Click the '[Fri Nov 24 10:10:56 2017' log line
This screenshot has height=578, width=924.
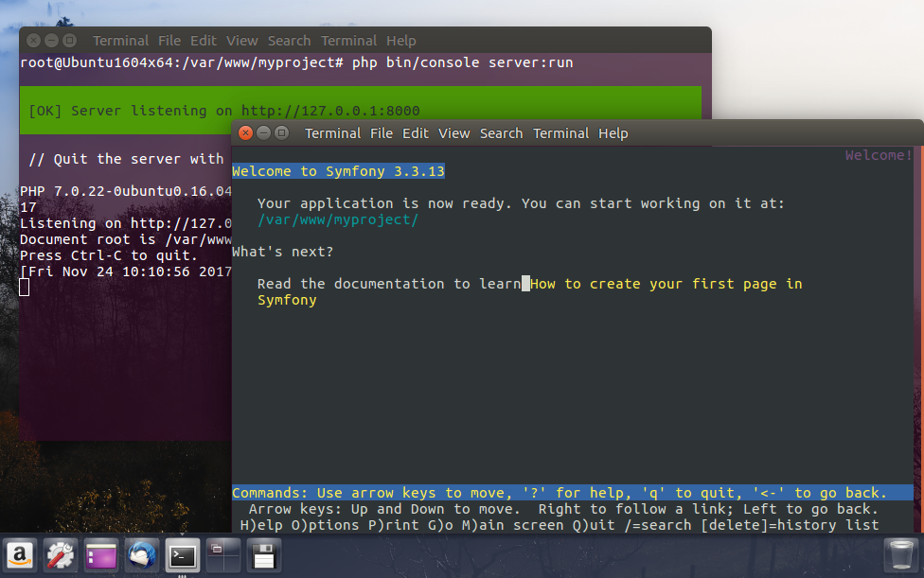(126, 271)
